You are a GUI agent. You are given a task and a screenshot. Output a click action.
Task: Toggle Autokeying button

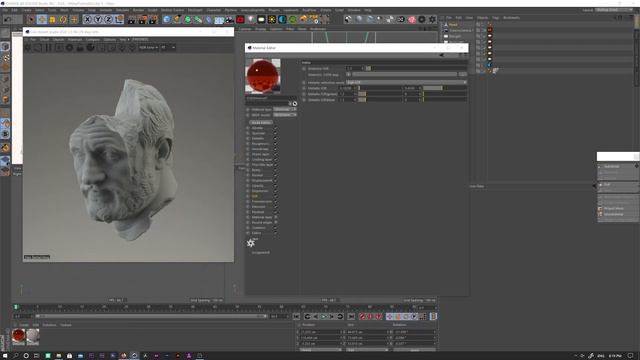[x=370, y=316]
